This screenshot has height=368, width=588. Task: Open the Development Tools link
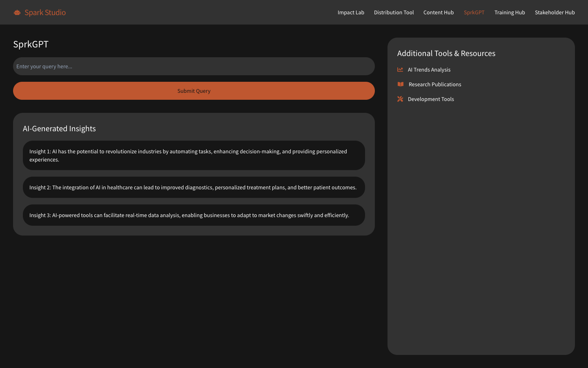[431, 99]
